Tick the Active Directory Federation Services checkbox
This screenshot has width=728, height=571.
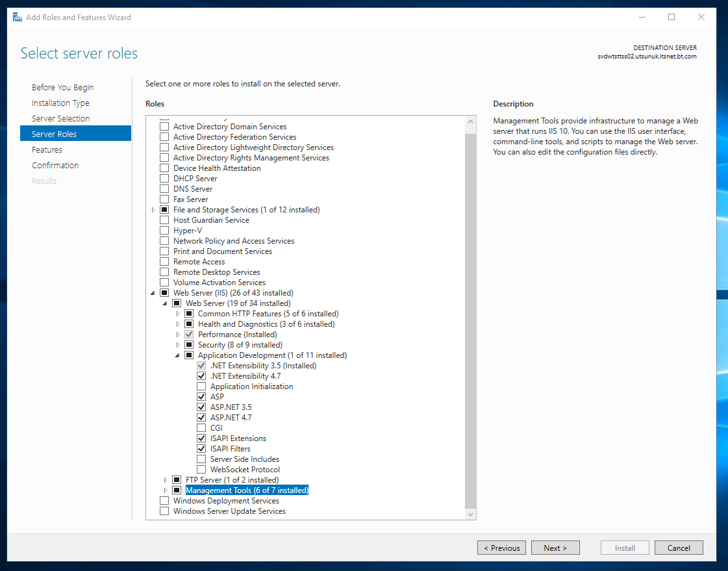pos(164,137)
